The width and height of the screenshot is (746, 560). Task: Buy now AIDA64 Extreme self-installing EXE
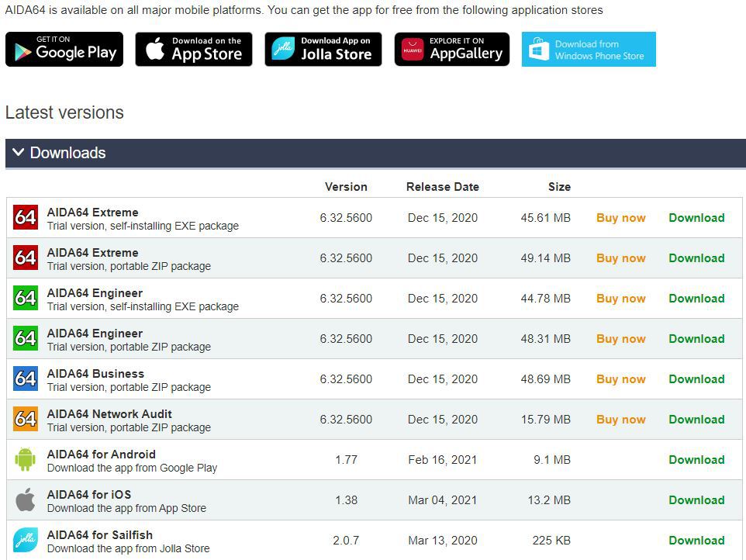coord(621,218)
